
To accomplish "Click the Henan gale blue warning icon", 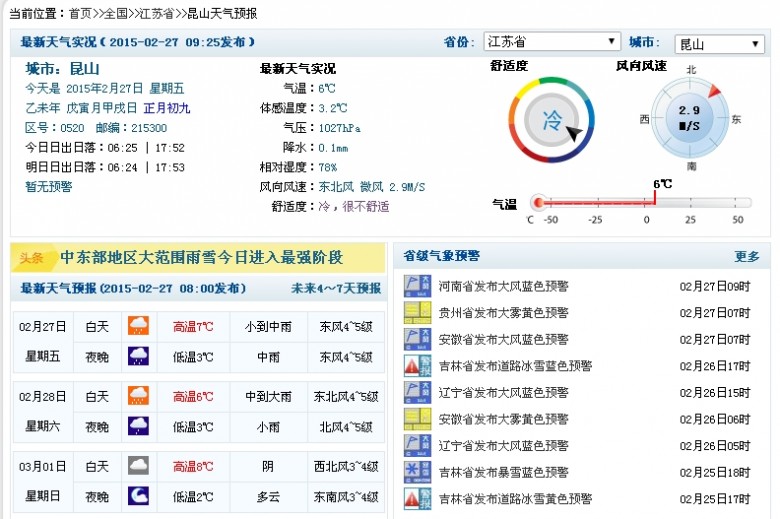I will tap(416, 286).
